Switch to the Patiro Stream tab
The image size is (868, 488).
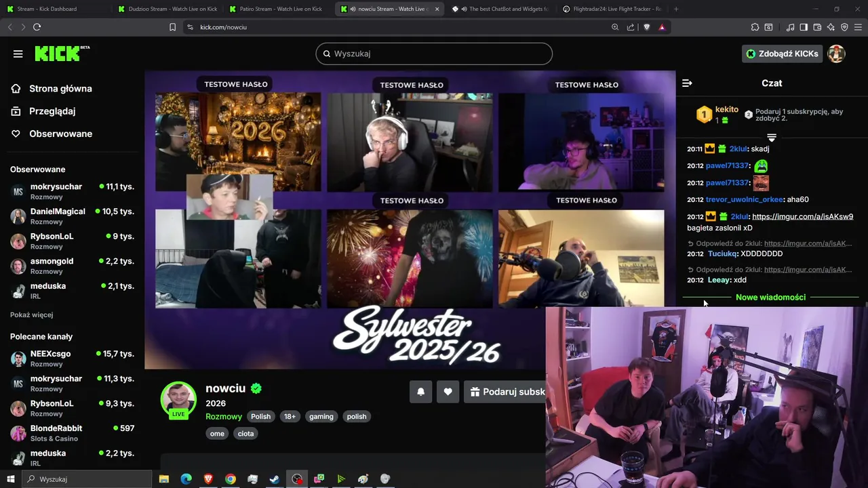[278, 9]
